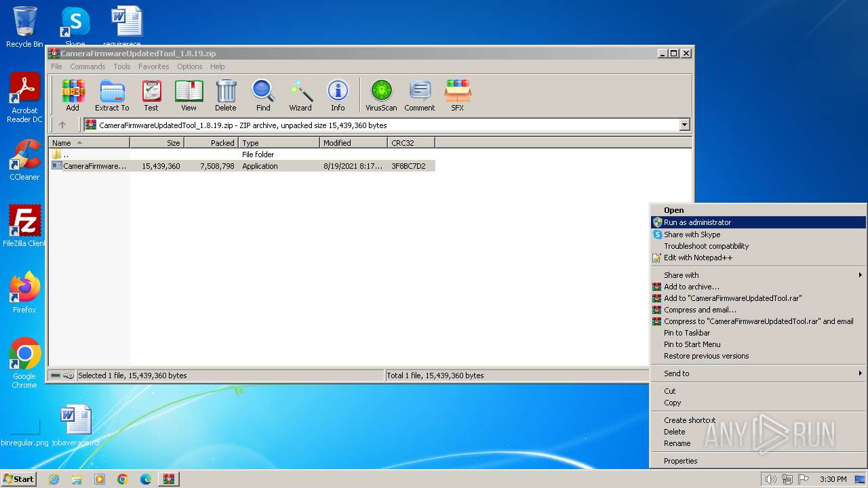
Task: Click the Find magnifier icon
Action: tap(263, 95)
